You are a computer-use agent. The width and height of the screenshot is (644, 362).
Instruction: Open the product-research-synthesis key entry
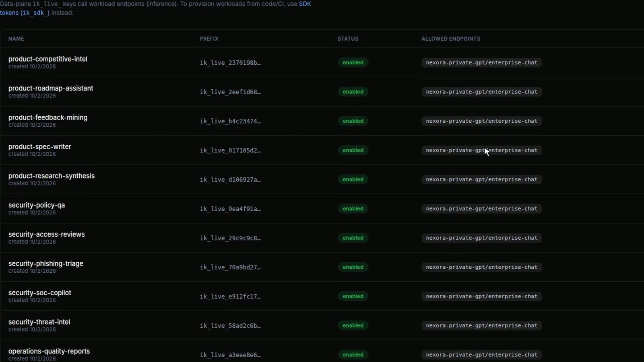coord(52,176)
